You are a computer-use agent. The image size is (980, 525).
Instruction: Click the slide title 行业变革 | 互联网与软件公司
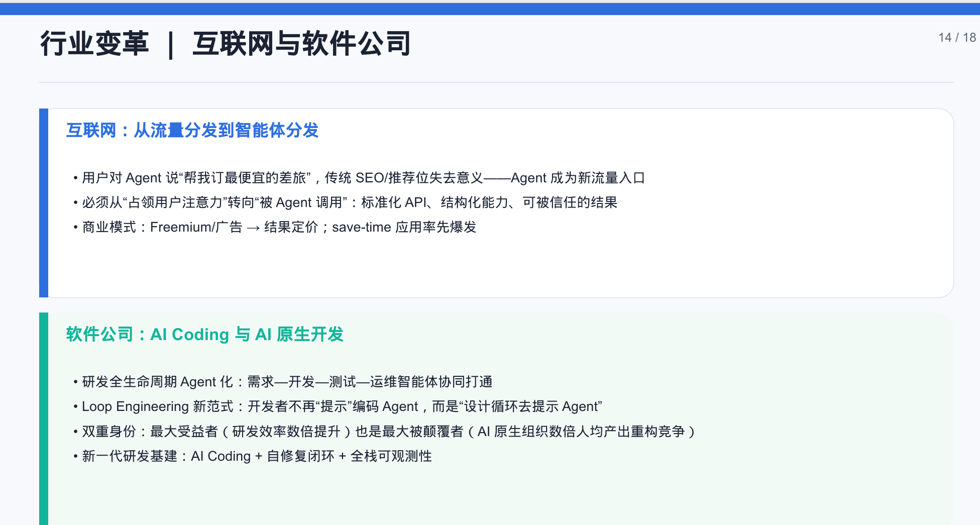pos(226,44)
